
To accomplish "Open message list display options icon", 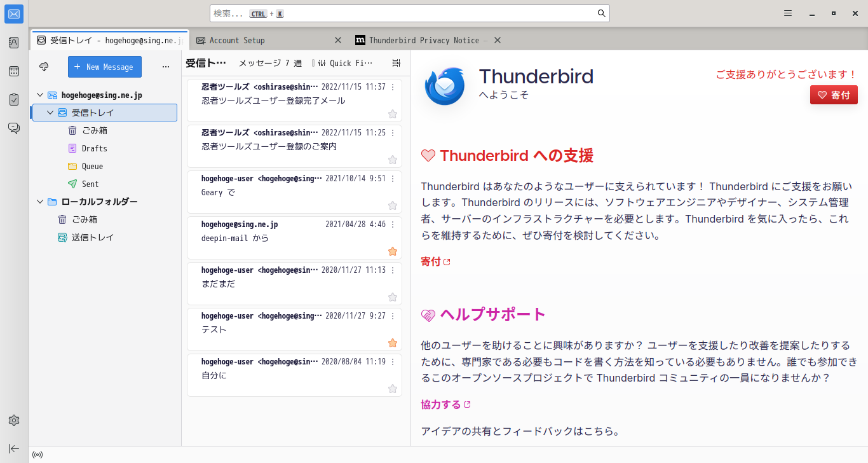I will (397, 63).
